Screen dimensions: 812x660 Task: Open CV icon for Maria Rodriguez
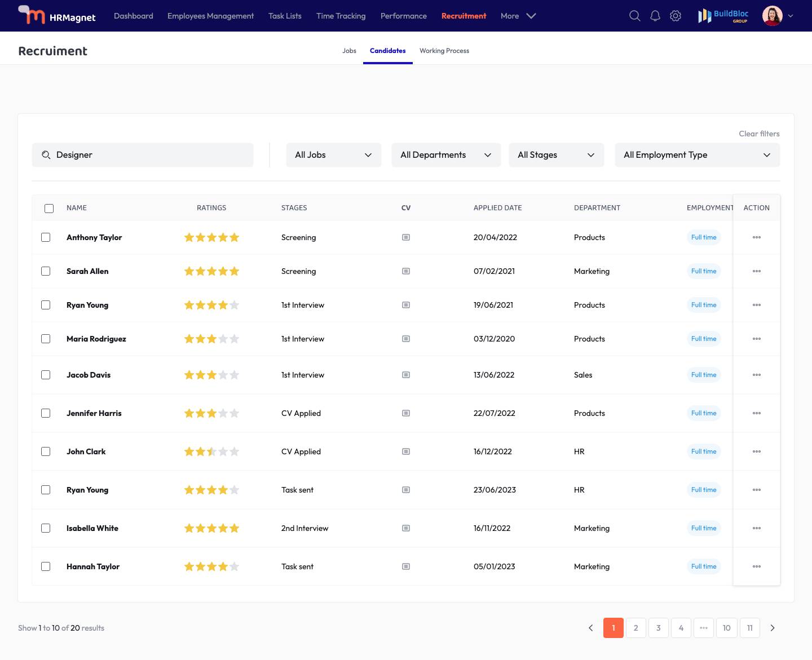(x=406, y=339)
